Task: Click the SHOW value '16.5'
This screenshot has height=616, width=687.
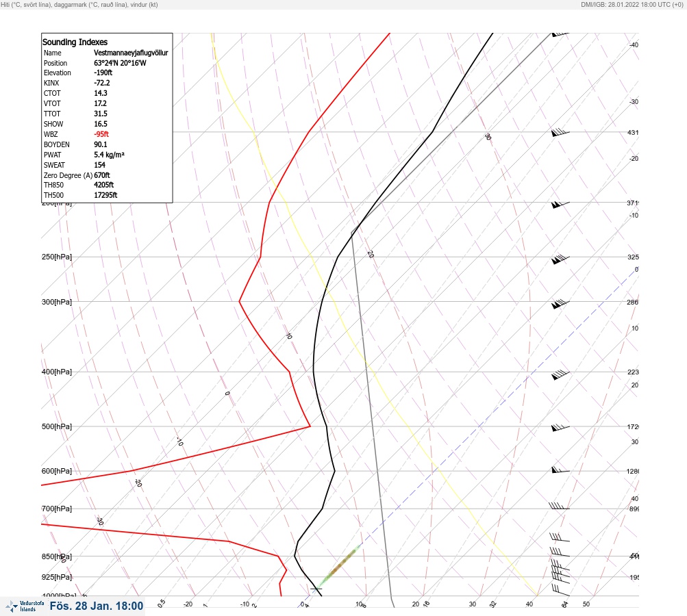Action: click(101, 124)
